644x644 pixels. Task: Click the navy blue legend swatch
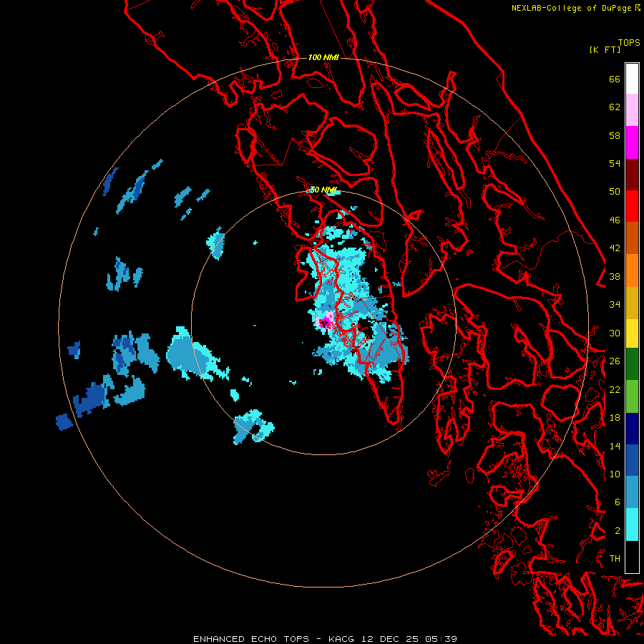click(632, 429)
